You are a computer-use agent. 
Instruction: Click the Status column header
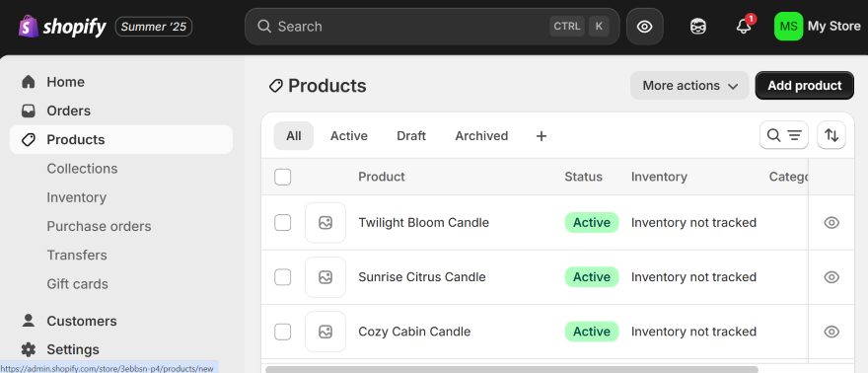click(x=584, y=177)
